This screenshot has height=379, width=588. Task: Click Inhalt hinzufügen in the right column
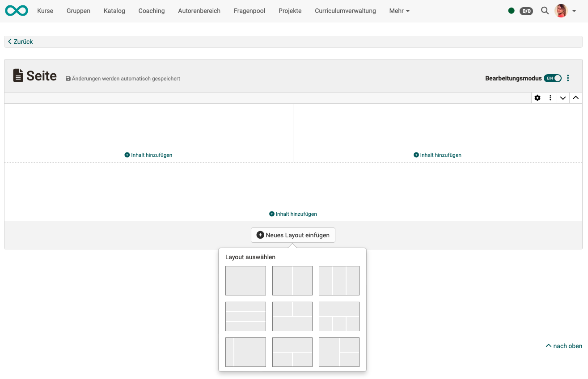(x=437, y=155)
